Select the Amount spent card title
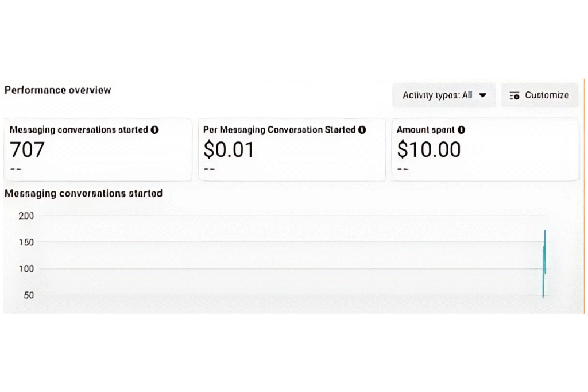 [x=426, y=130]
